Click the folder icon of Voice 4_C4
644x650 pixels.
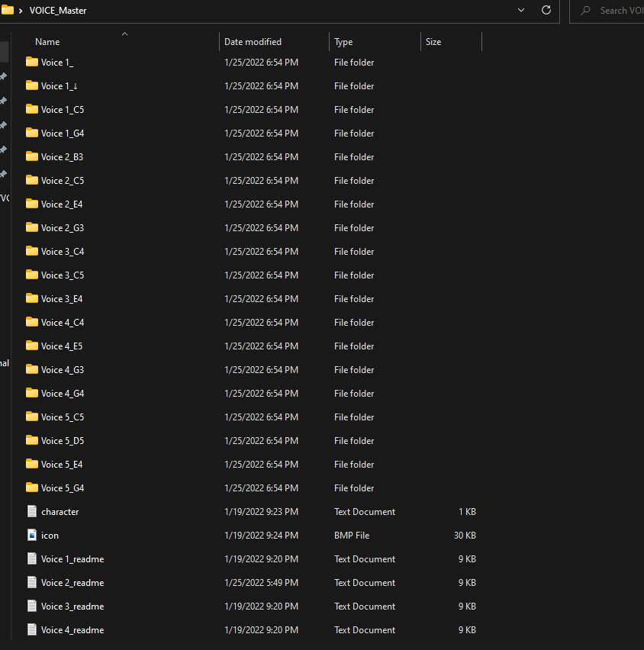click(x=32, y=322)
